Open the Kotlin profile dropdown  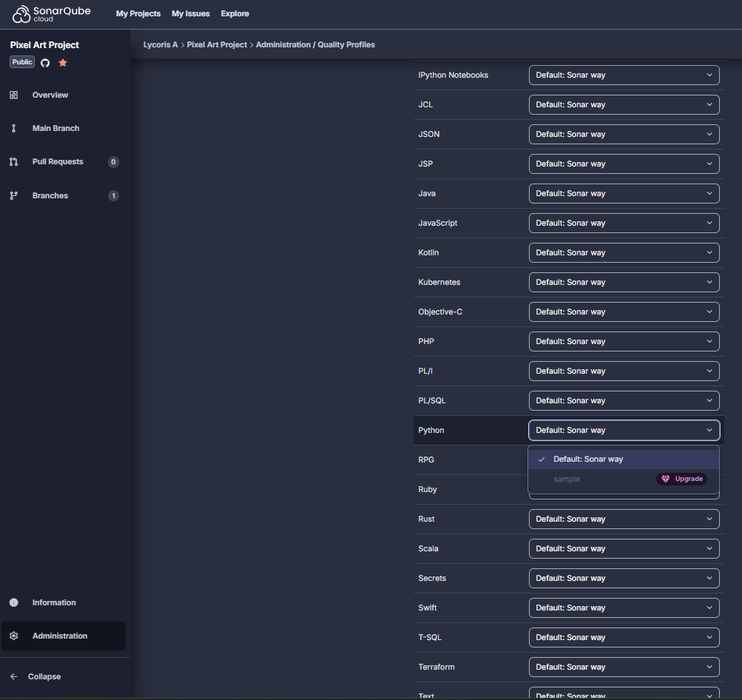624,253
